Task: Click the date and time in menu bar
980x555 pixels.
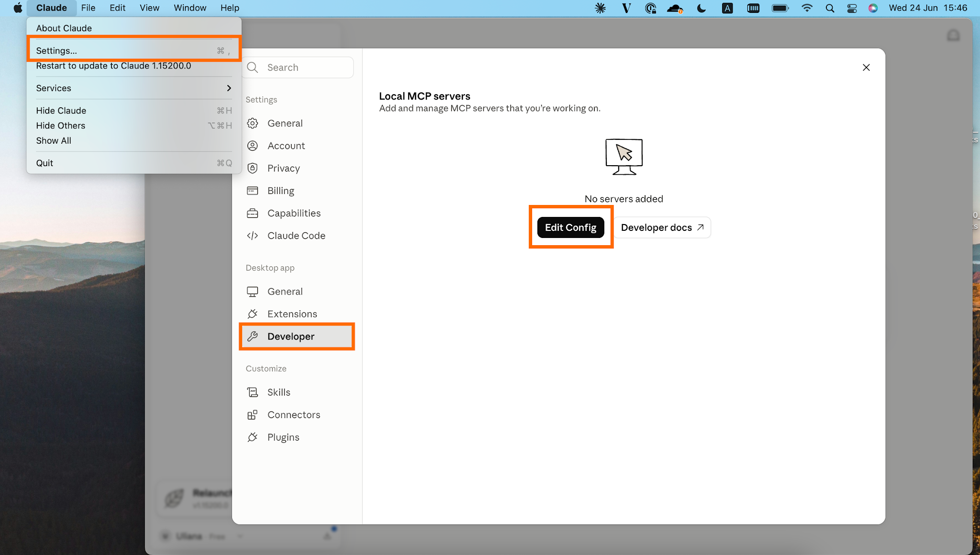Action: click(928, 8)
